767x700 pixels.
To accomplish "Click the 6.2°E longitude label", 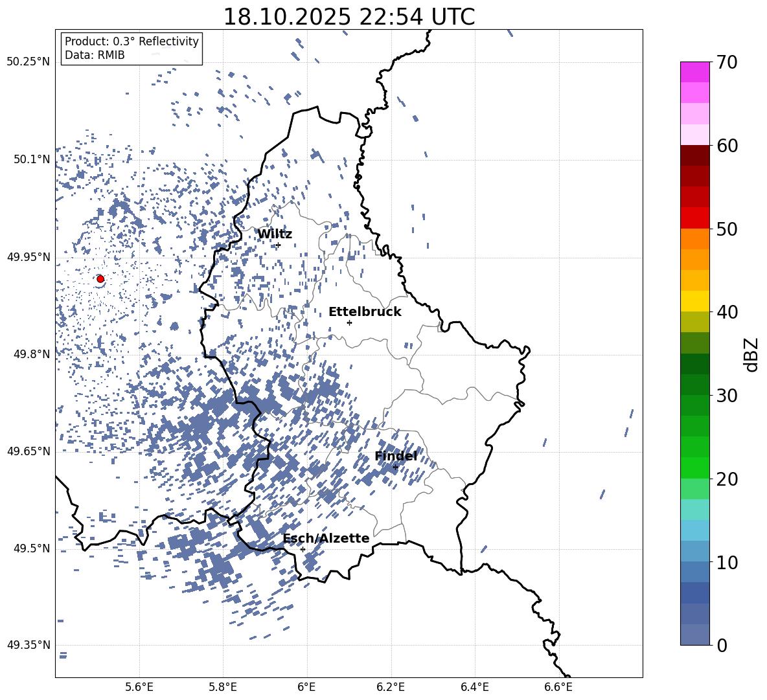I will [391, 687].
